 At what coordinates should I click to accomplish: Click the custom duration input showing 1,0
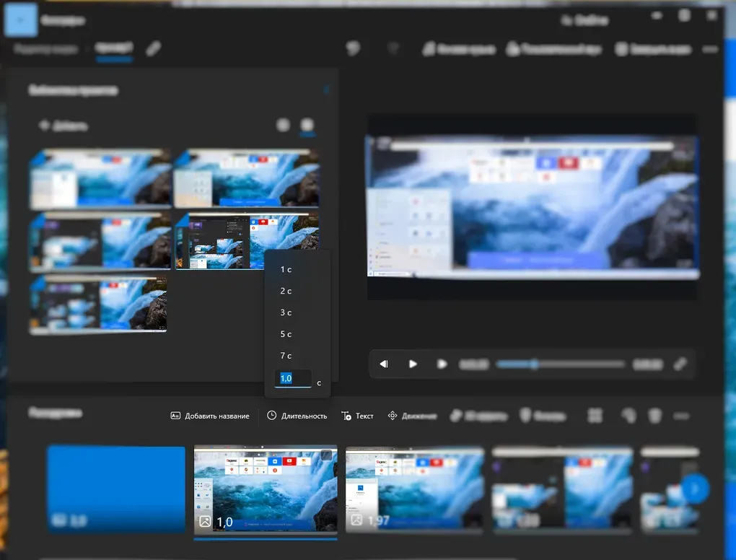click(x=292, y=377)
